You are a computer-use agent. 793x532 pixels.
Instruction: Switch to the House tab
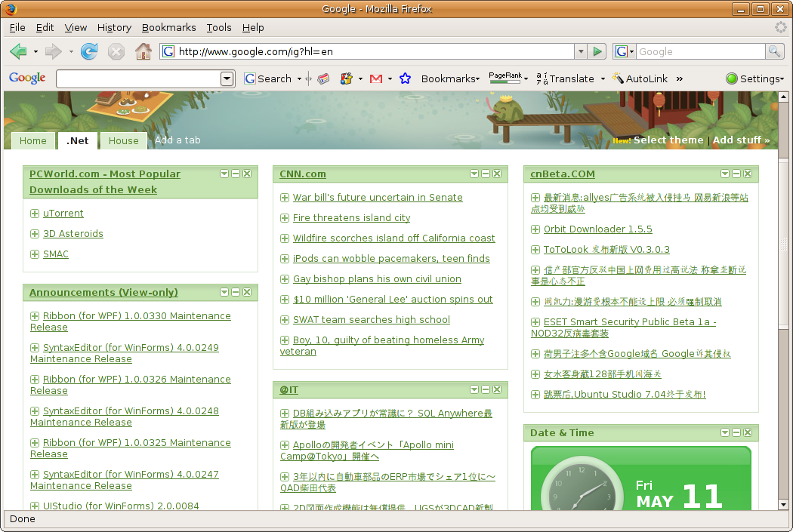(123, 140)
